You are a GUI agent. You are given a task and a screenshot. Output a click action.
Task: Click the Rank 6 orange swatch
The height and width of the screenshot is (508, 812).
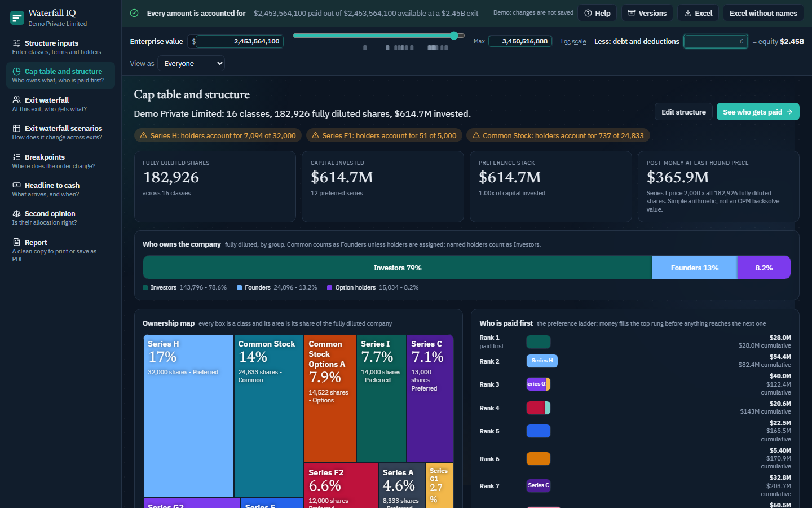(539, 459)
